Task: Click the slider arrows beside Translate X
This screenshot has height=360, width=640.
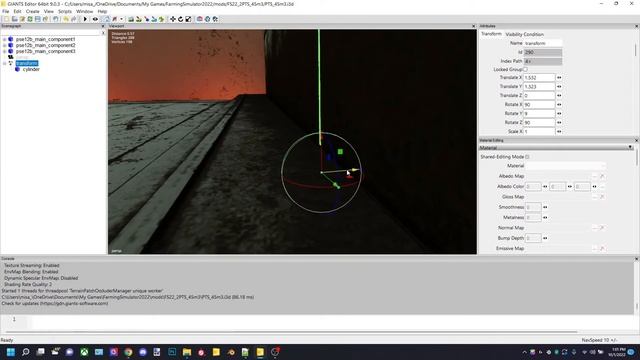Action: [559, 78]
